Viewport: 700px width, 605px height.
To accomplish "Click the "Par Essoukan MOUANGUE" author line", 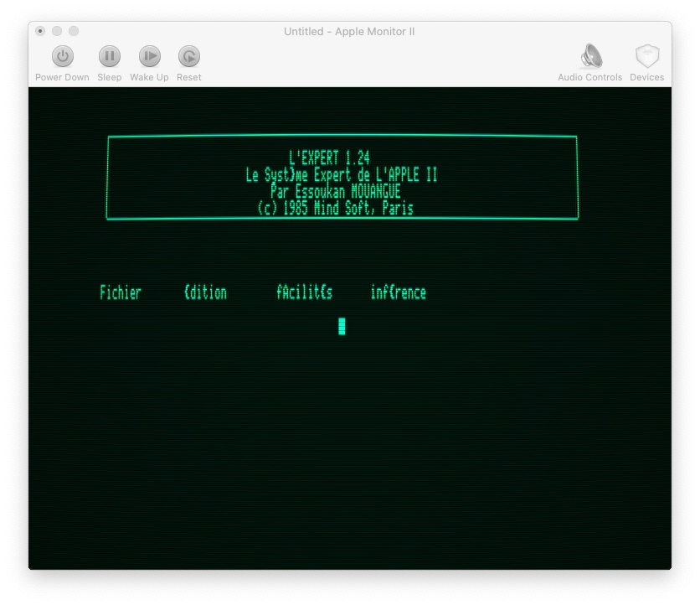I will click(335, 191).
